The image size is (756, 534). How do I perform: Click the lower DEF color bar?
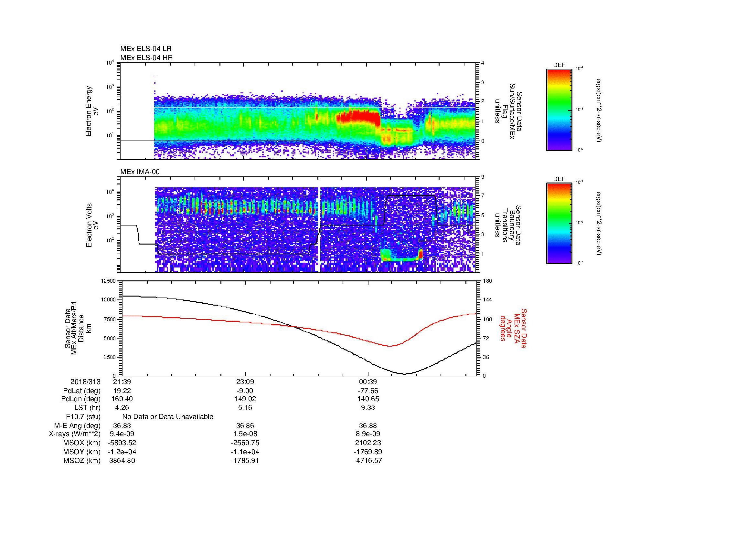[559, 224]
